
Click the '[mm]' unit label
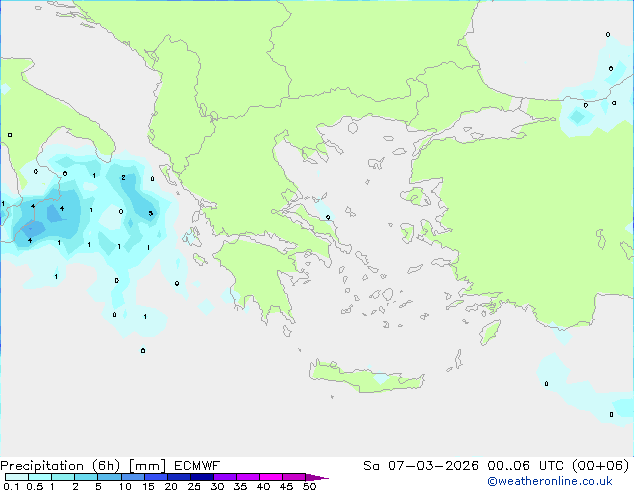point(147,466)
